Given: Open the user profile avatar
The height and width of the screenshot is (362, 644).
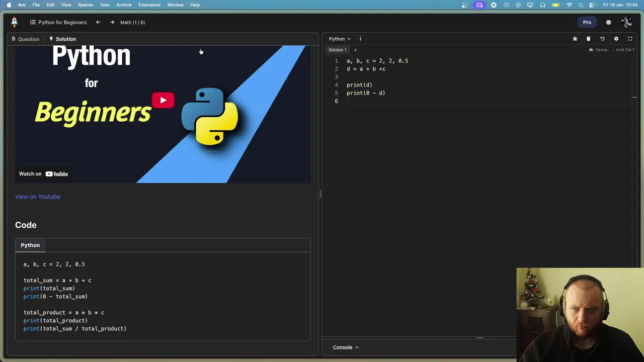Looking at the screenshot, I should (626, 22).
